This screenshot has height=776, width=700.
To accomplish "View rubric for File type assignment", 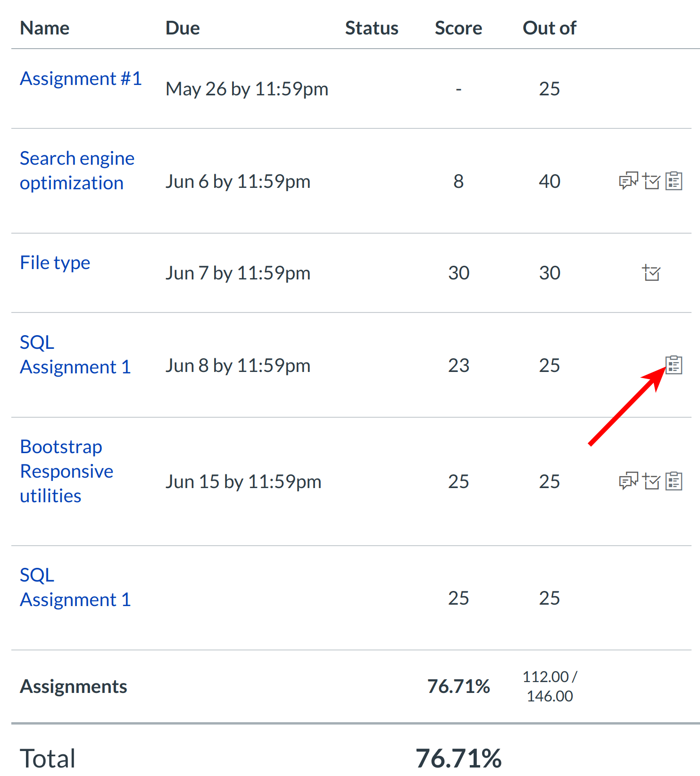I will click(x=651, y=273).
